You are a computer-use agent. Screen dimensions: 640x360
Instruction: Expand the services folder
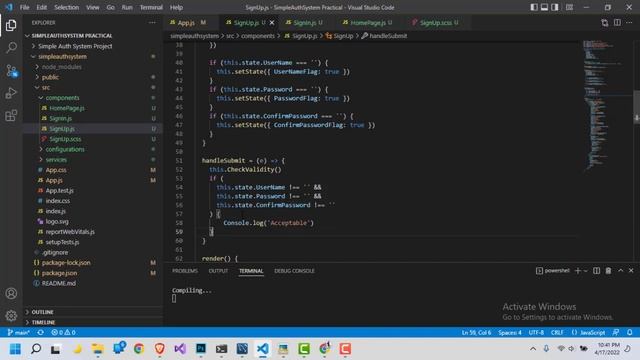[x=41, y=160]
